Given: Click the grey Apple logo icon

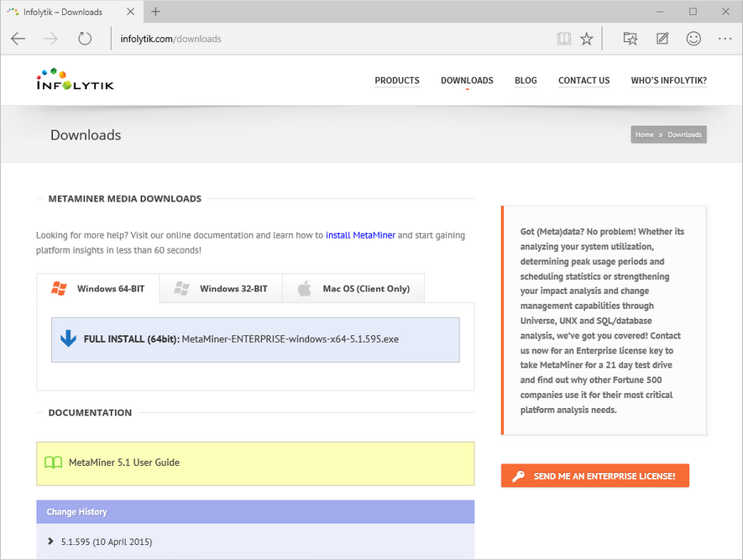Looking at the screenshot, I should click(304, 288).
